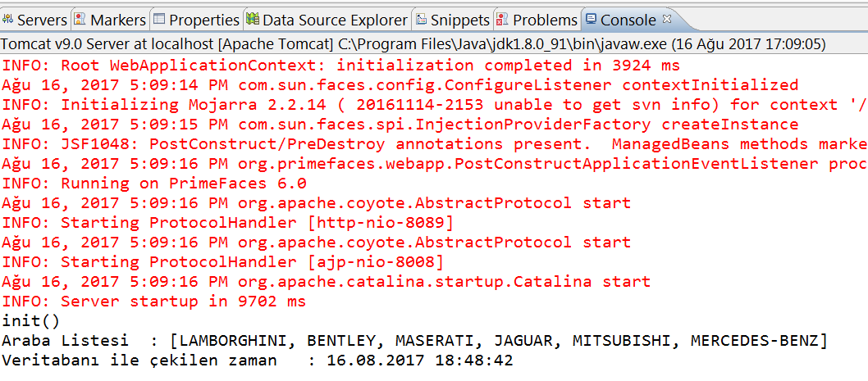
Task: Click the Araba Listesi output line
Action: [x=414, y=341]
